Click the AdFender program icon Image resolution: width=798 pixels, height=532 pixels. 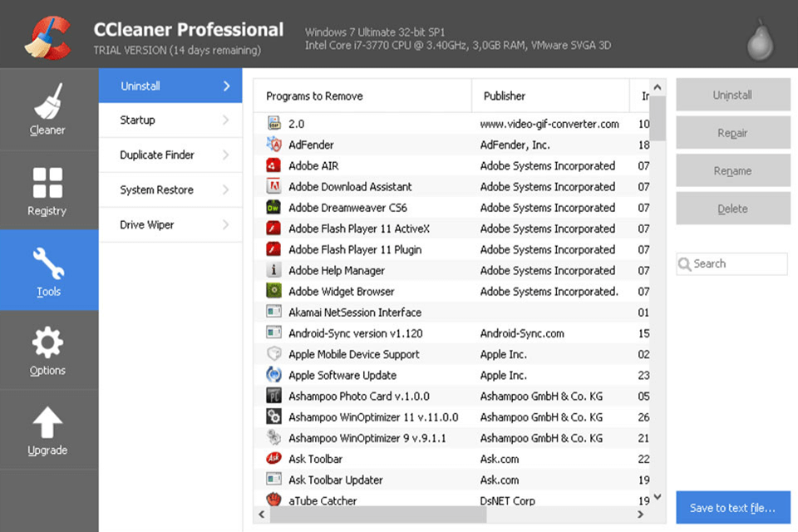pos(274,145)
